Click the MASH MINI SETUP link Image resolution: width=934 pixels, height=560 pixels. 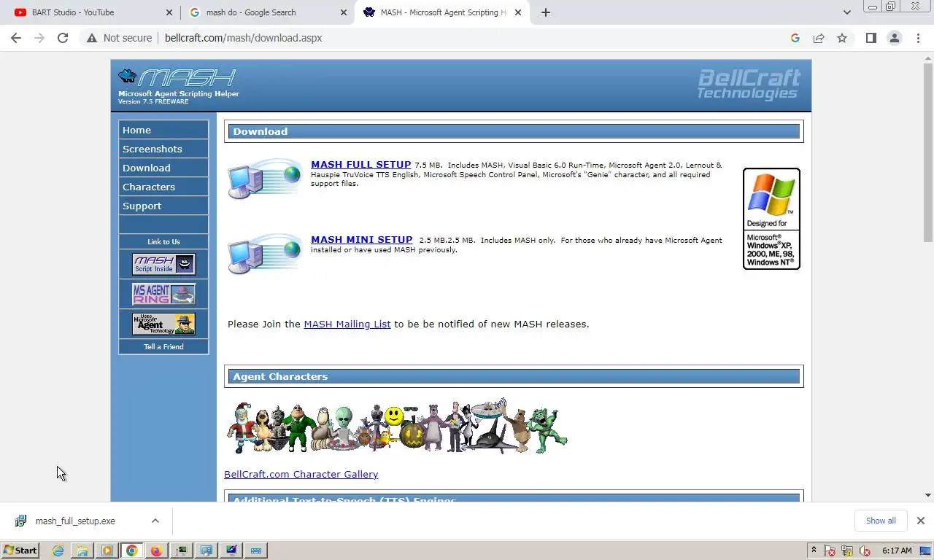pyautogui.click(x=361, y=240)
